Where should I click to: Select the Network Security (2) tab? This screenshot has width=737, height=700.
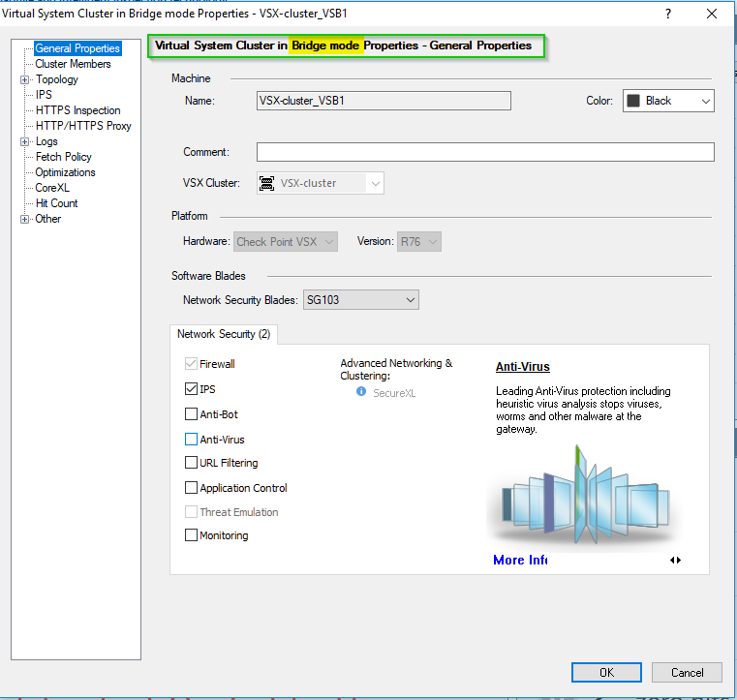tap(224, 334)
